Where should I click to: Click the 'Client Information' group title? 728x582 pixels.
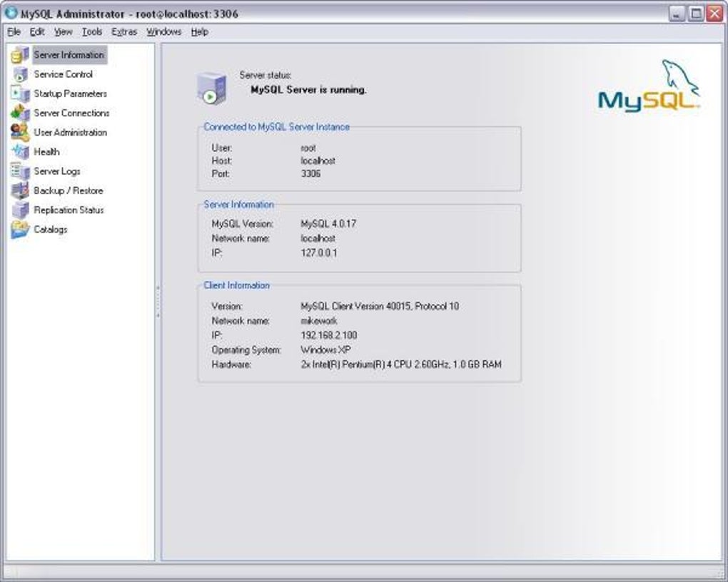click(237, 285)
